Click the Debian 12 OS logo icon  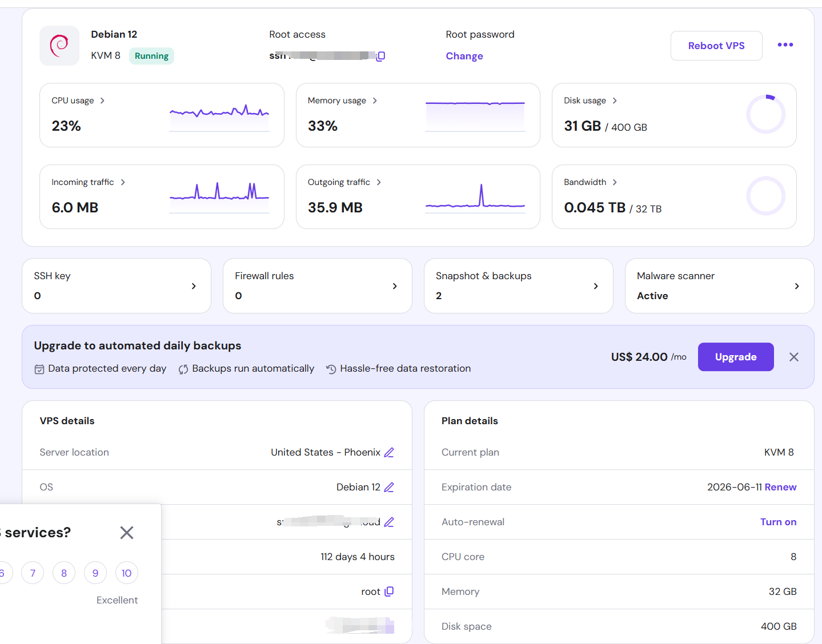click(x=59, y=46)
